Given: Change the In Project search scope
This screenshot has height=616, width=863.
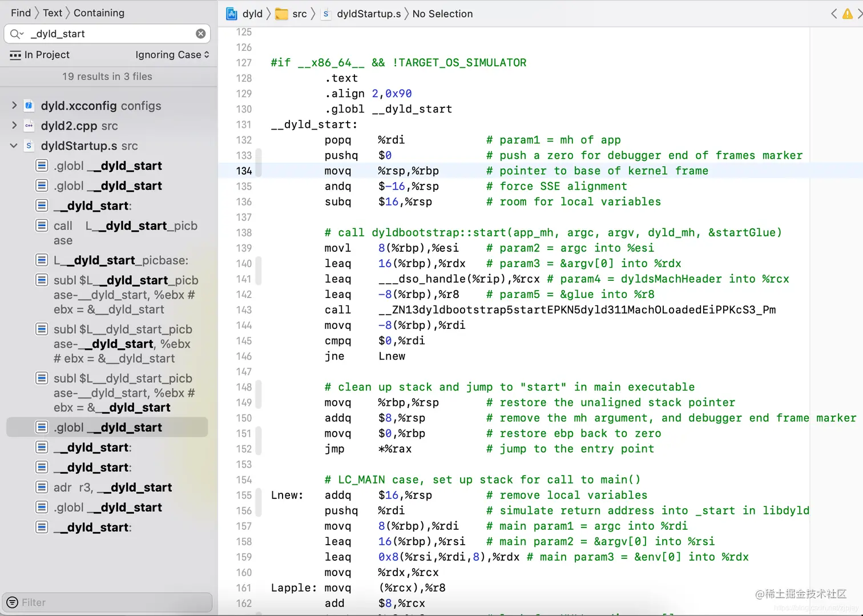Looking at the screenshot, I should [x=47, y=55].
